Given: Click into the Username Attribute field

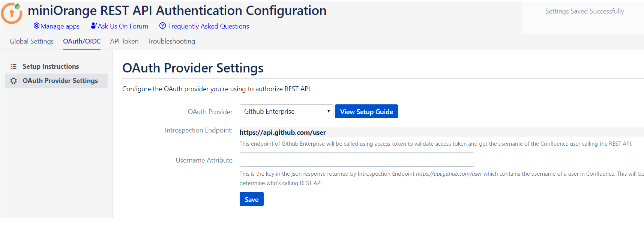Looking at the screenshot, I should pyautogui.click(x=357, y=160).
